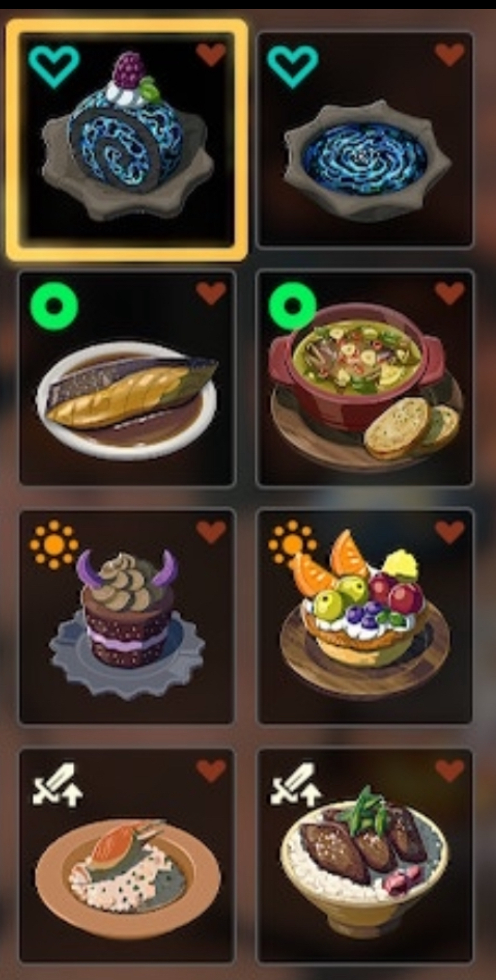Pick the meat and rice bowl

365,855
